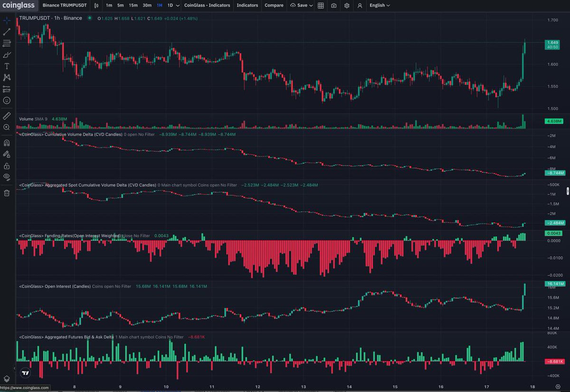The image size is (570, 392).
Task: Open the user account icon
Action: tap(360, 5)
